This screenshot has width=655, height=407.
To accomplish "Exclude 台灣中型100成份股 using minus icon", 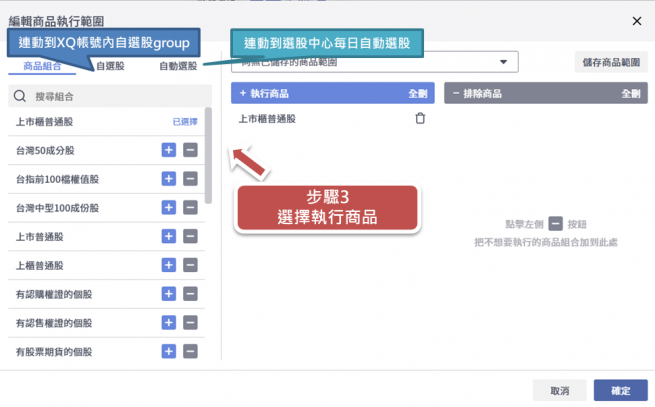I will tap(189, 208).
